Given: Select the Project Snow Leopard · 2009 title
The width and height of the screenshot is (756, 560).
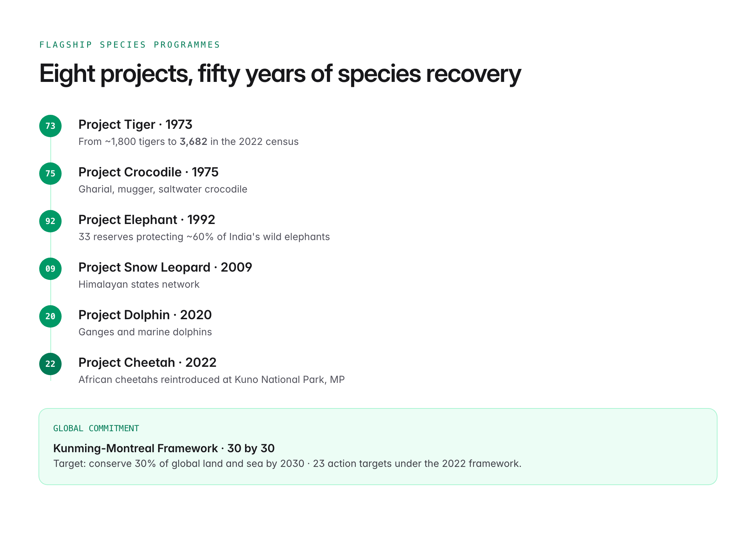Looking at the screenshot, I should (165, 267).
